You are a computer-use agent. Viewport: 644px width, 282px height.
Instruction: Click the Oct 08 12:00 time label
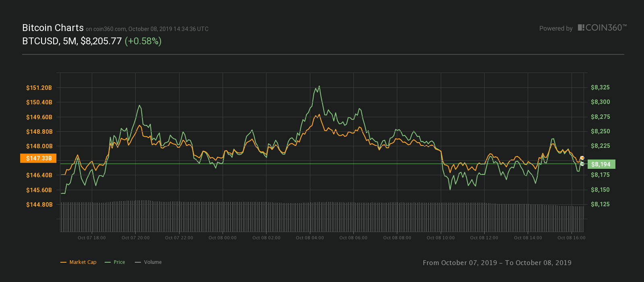(x=484, y=238)
